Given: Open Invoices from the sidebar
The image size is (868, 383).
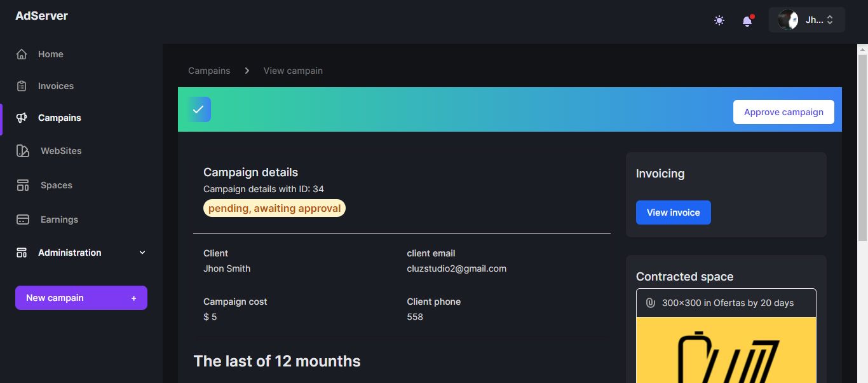Looking at the screenshot, I should [x=56, y=87].
